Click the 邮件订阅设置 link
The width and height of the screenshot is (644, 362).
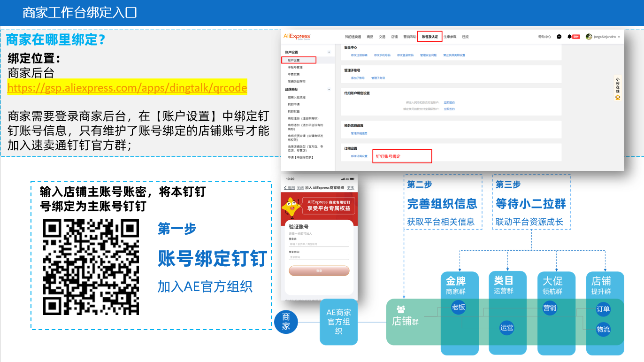[359, 156]
